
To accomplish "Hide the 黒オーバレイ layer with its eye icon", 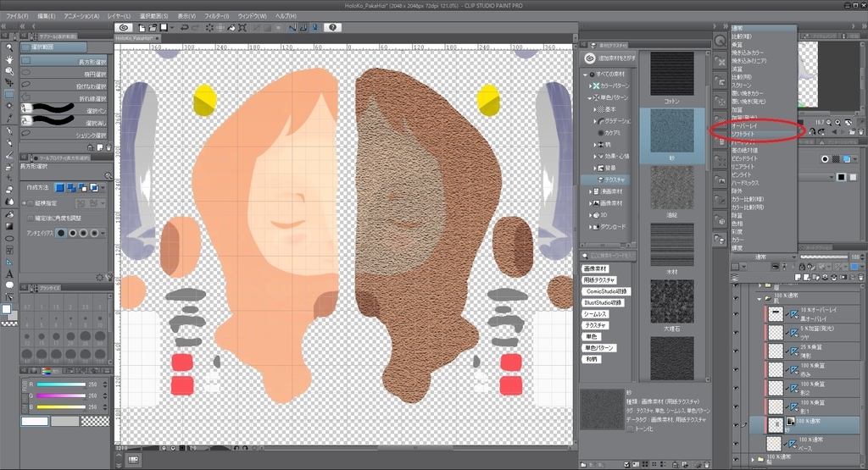I will (736, 314).
